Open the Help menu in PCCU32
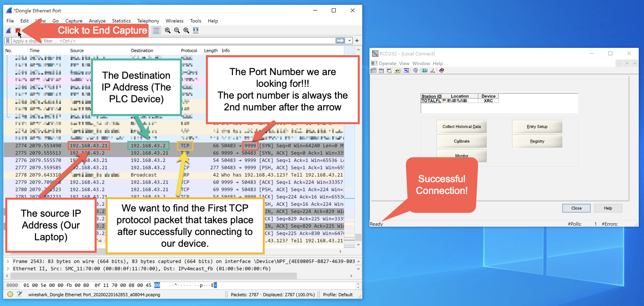This screenshot has height=306, width=644. click(x=438, y=63)
